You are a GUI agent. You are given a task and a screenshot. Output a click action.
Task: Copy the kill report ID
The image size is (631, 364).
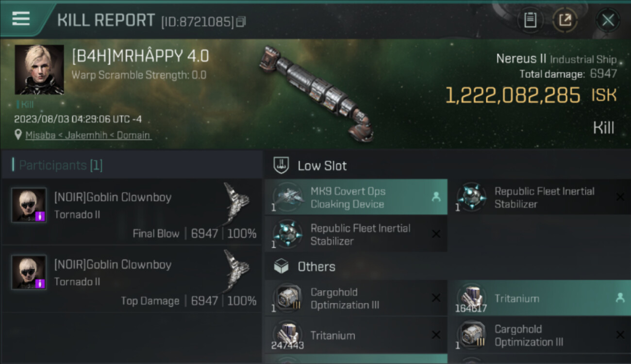(241, 21)
